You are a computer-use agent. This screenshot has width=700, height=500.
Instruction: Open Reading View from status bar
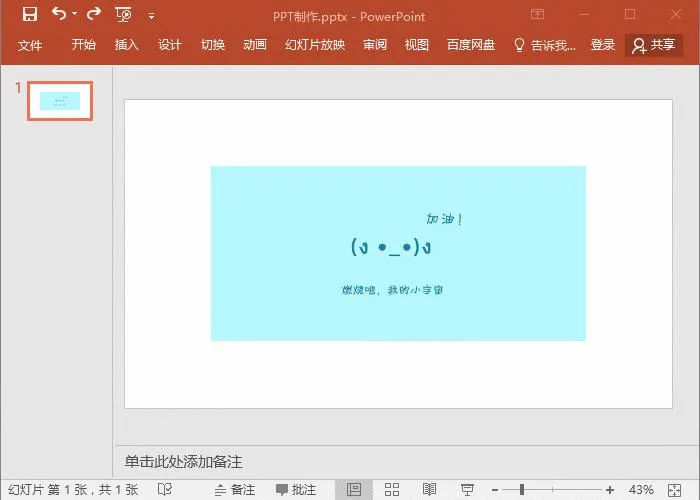(429, 489)
